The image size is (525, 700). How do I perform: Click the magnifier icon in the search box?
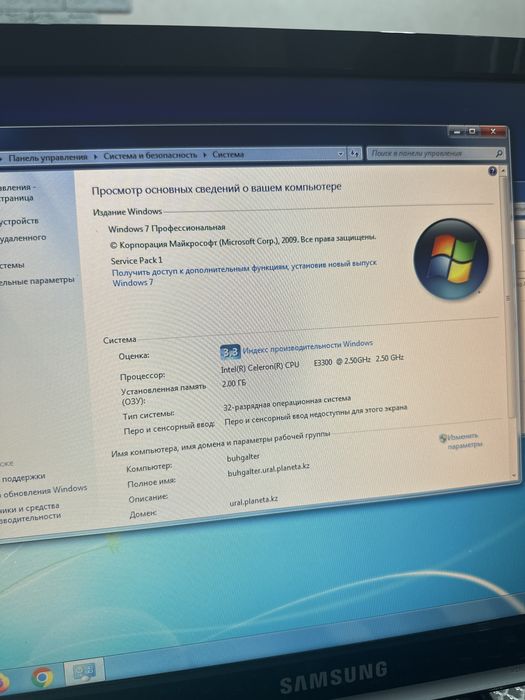click(499, 153)
